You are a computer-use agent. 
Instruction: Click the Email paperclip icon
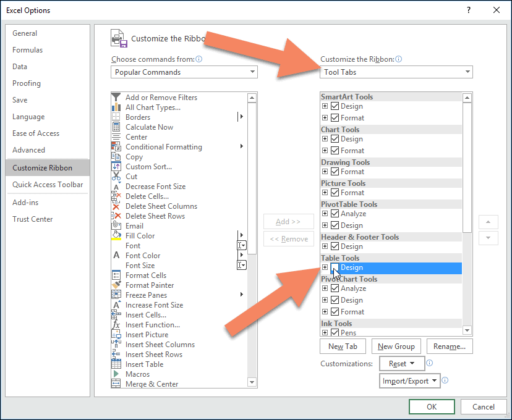coord(116,225)
